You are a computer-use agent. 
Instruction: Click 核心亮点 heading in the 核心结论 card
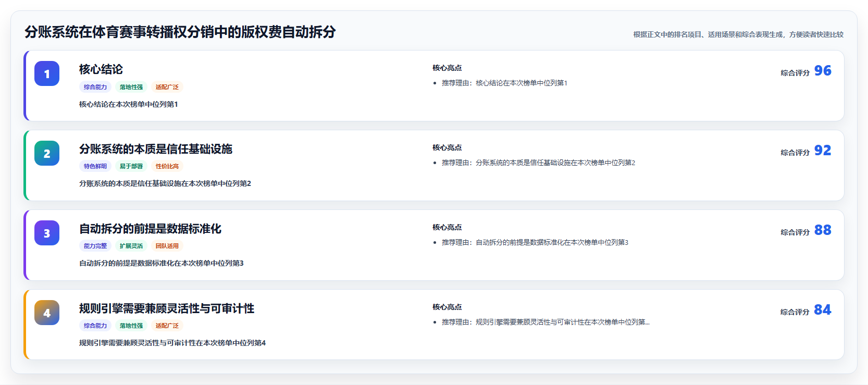447,68
